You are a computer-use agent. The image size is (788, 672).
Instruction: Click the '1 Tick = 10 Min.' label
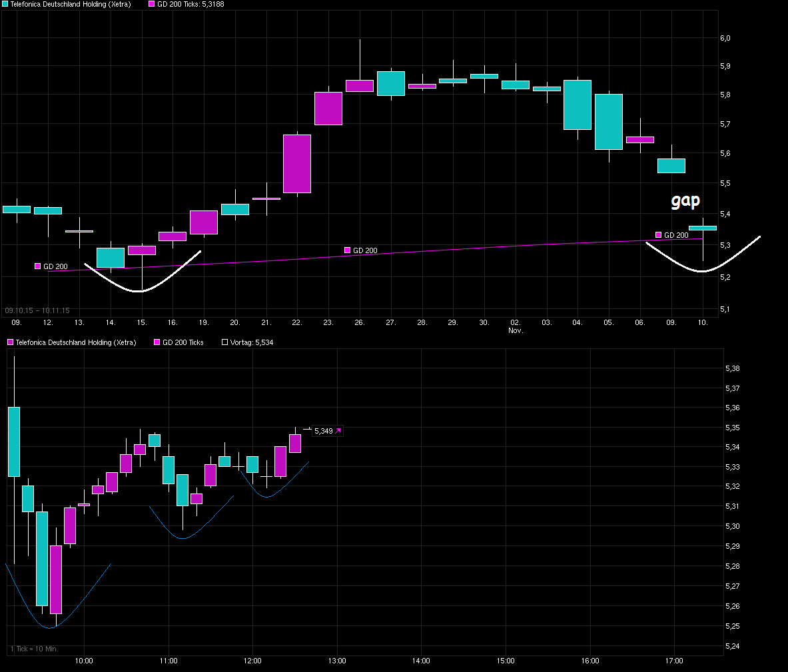click(x=34, y=649)
